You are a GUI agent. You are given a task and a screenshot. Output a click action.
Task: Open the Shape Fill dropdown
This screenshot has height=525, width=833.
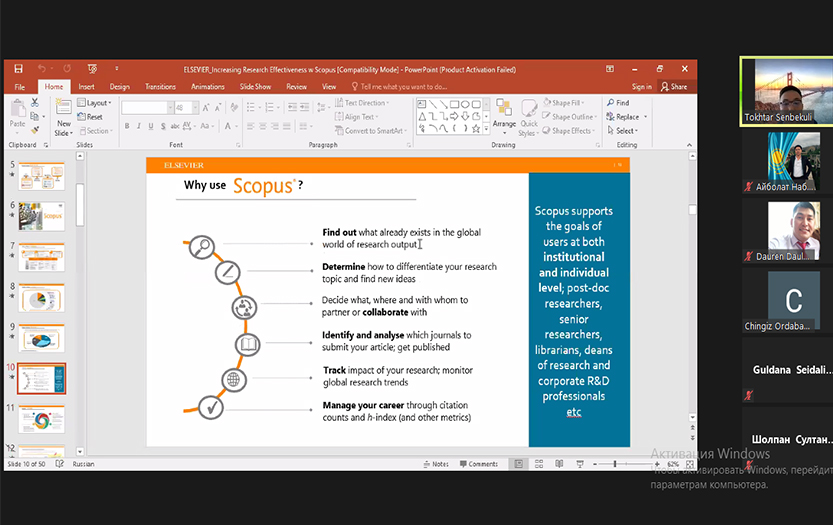click(x=563, y=103)
